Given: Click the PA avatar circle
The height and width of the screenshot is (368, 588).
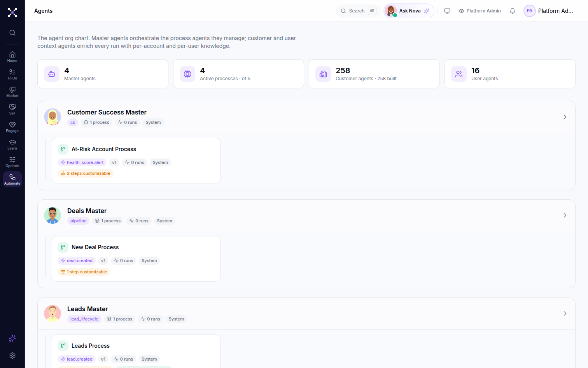Looking at the screenshot, I should [530, 11].
